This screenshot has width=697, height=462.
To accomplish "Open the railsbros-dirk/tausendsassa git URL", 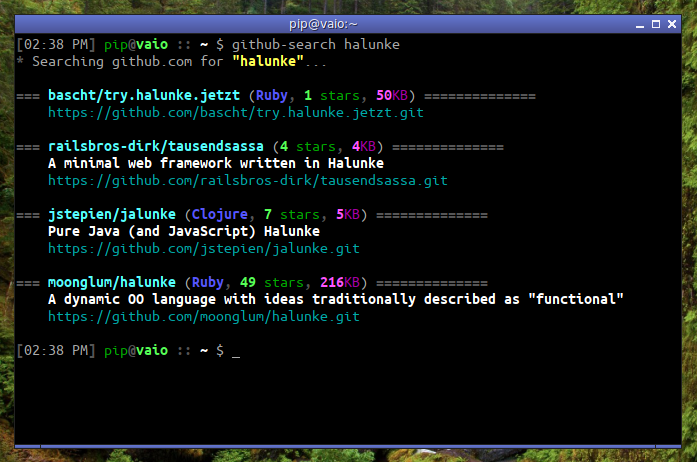I will click(248, 181).
